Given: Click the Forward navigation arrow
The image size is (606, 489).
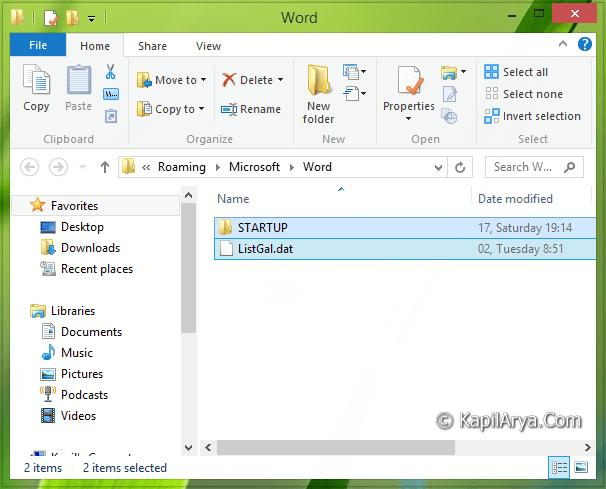Looking at the screenshot, I should 58,167.
